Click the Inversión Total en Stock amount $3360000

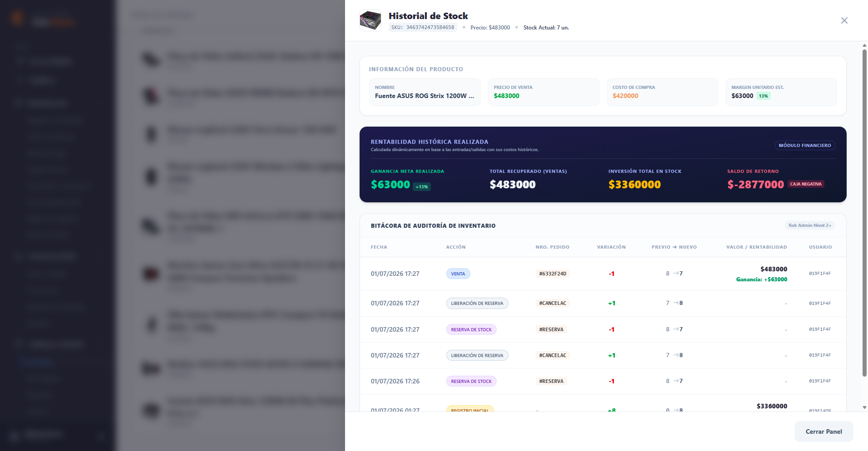point(635,185)
